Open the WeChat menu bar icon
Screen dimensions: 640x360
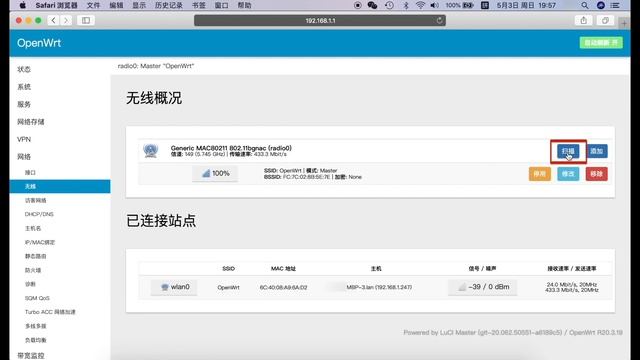[372, 5]
